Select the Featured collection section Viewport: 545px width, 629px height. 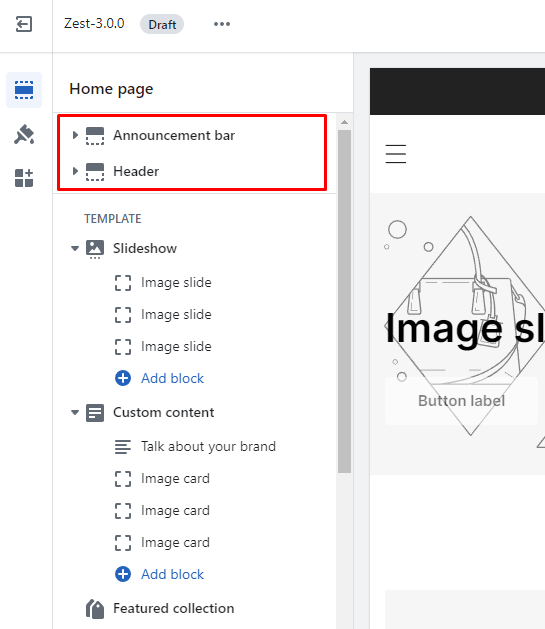[174, 609]
